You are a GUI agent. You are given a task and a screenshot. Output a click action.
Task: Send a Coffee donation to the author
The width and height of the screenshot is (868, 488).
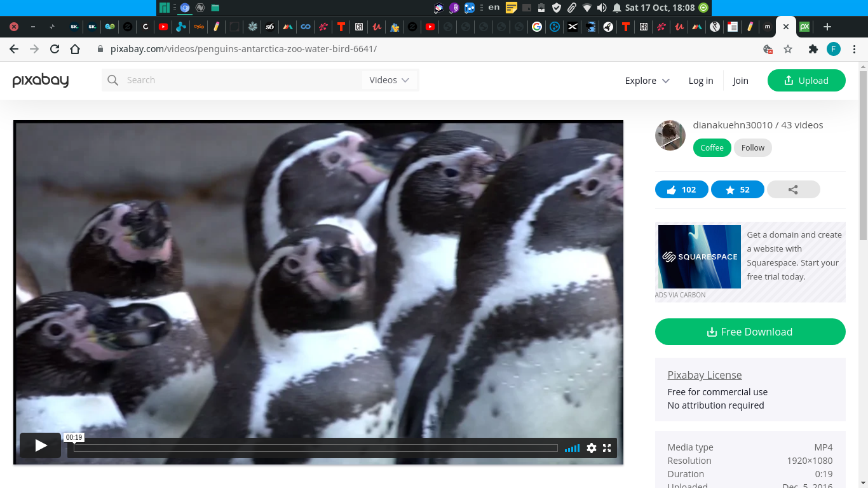pyautogui.click(x=712, y=147)
